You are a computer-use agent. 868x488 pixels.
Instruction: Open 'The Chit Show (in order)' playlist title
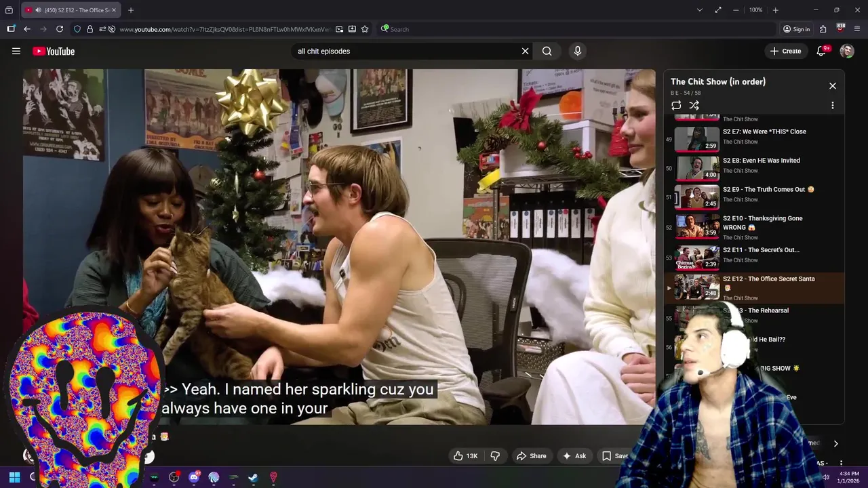coord(718,81)
